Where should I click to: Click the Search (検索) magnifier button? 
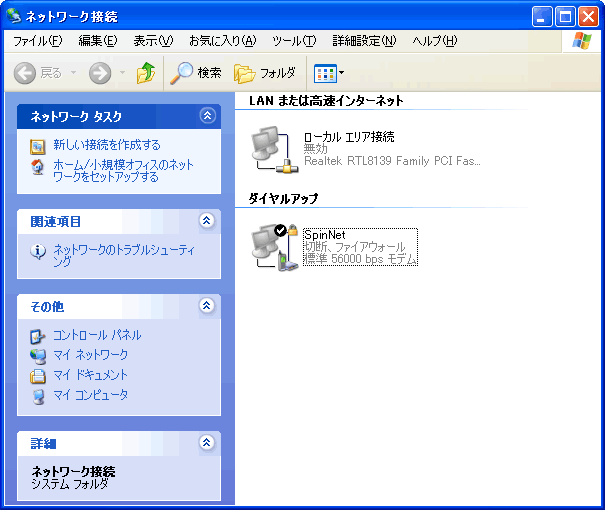196,73
